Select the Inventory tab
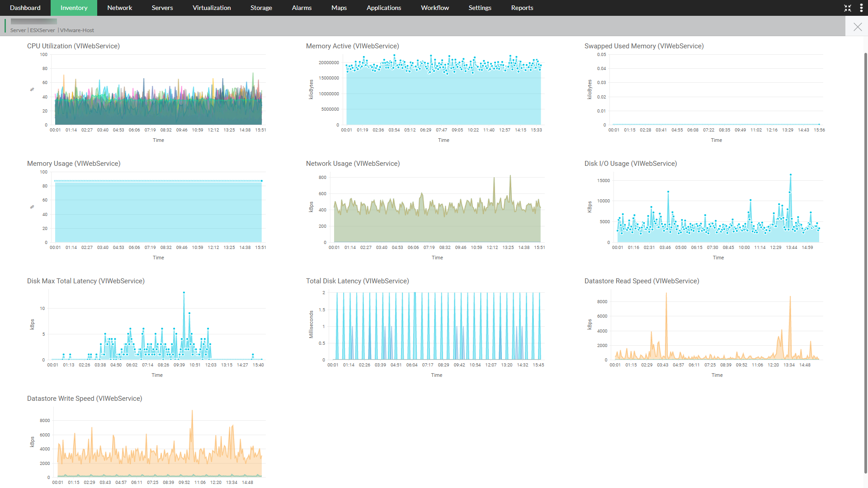The image size is (868, 488). pyautogui.click(x=74, y=8)
